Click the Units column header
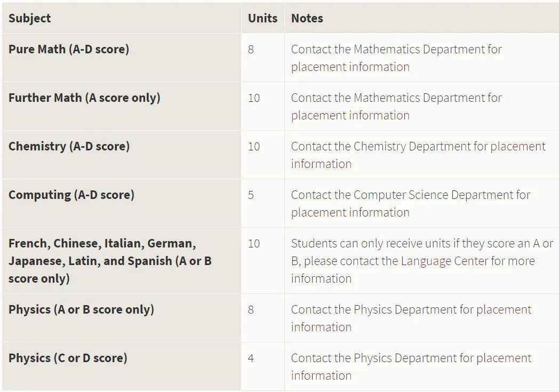Screen dimensions: 559x392 (x=262, y=18)
